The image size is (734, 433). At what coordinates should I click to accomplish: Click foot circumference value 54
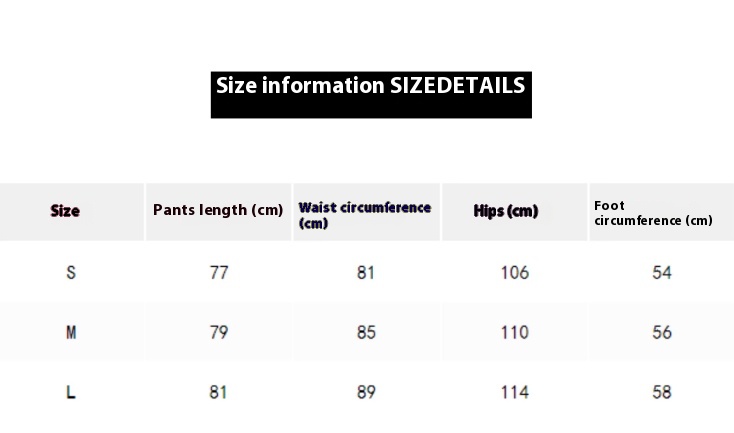662,272
